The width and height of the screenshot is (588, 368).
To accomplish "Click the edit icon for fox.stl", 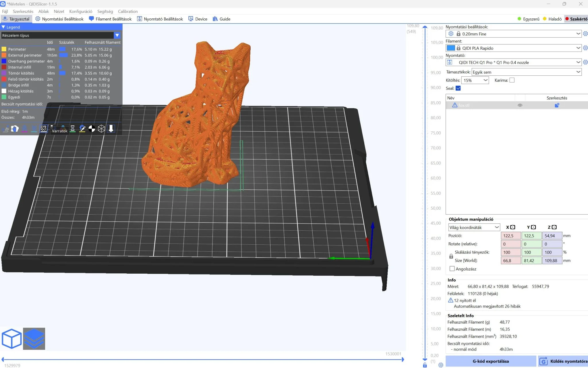I will (557, 105).
